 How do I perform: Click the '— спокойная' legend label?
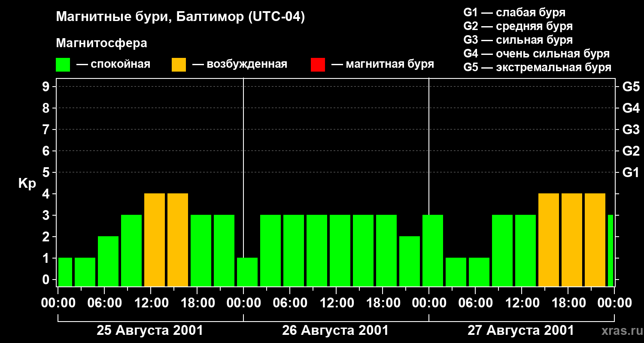(113, 64)
